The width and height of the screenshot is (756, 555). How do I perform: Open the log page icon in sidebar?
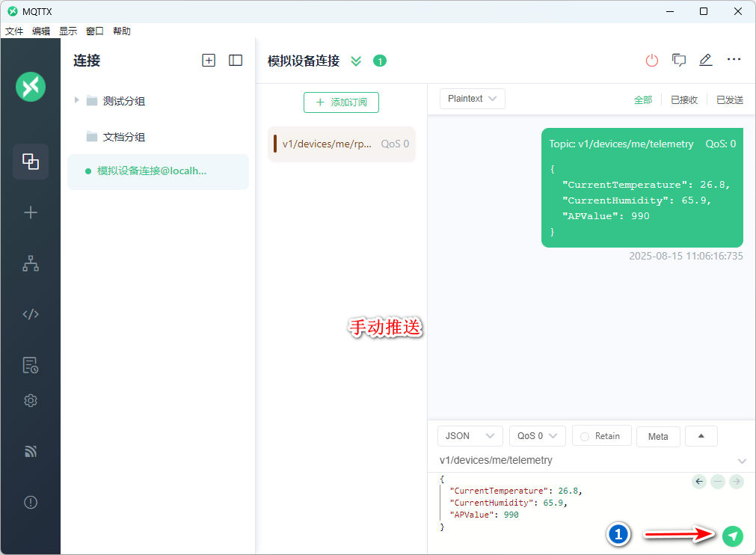coord(31,365)
